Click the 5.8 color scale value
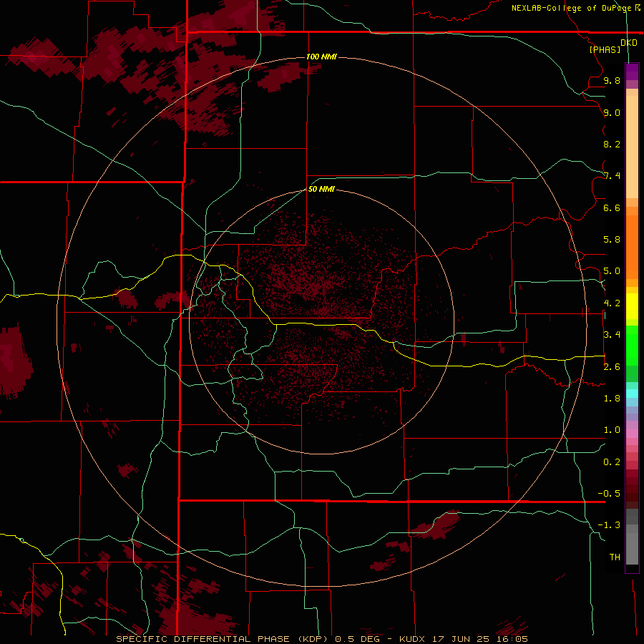The height and width of the screenshot is (644, 644). click(612, 240)
